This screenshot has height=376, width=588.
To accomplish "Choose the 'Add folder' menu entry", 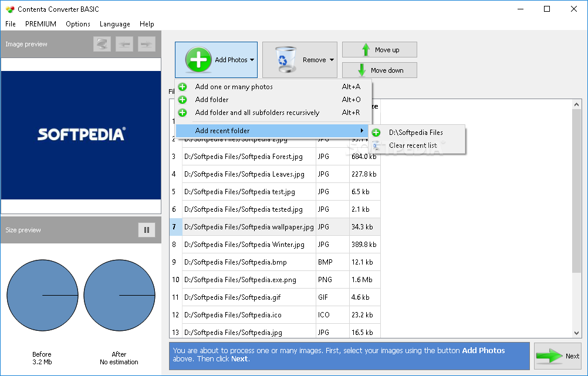I will tap(273, 99).
